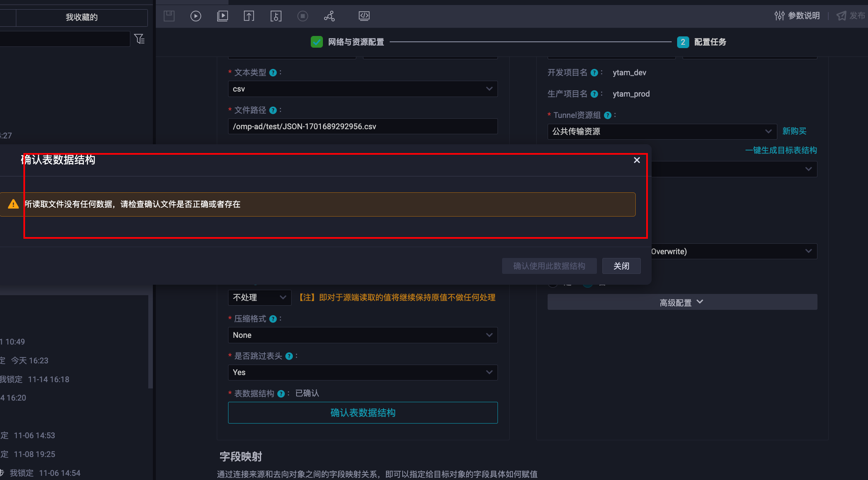868x480 pixels.
Task: Click the save (floppy disk) toolbar icon
Action: coord(169,16)
